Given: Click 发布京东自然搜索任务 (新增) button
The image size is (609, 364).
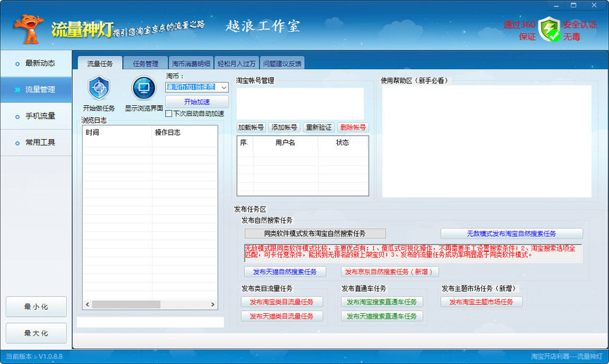Looking at the screenshot, I should pyautogui.click(x=390, y=272).
